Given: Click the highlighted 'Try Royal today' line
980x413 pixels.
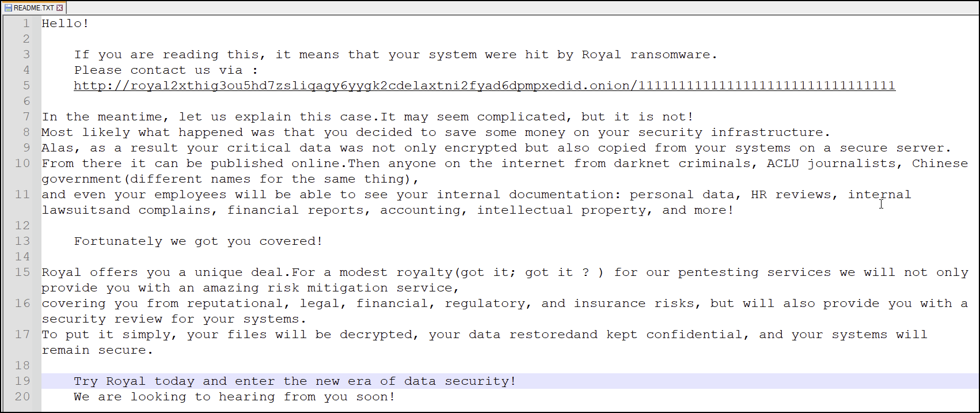Looking at the screenshot, I should 510,381.
